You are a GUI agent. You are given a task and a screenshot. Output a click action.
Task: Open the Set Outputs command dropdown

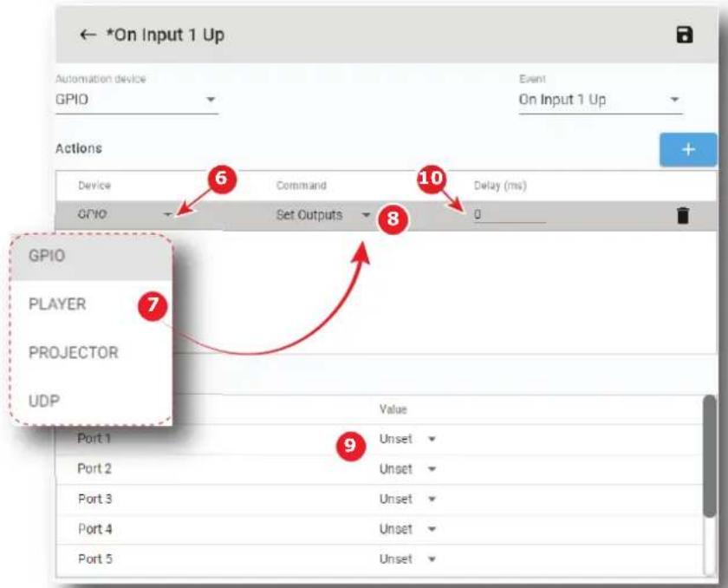click(x=323, y=215)
